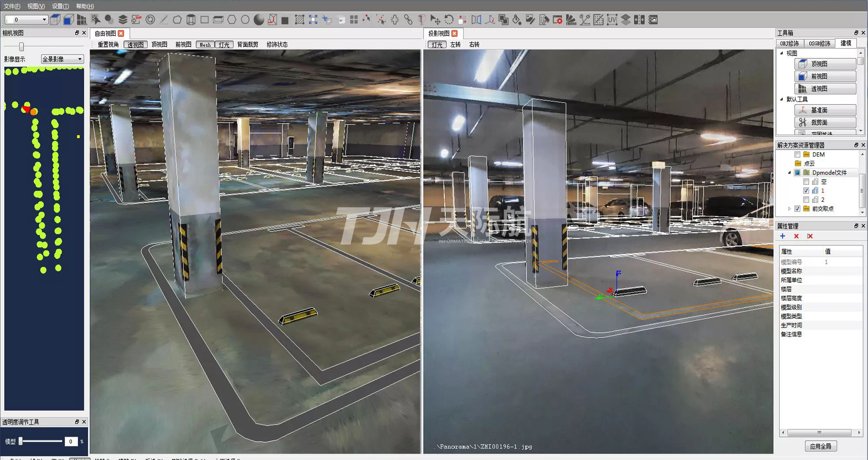Select the layers stack toolbar icon
Image resolution: width=868 pixels, height=460 pixels.
point(123,20)
